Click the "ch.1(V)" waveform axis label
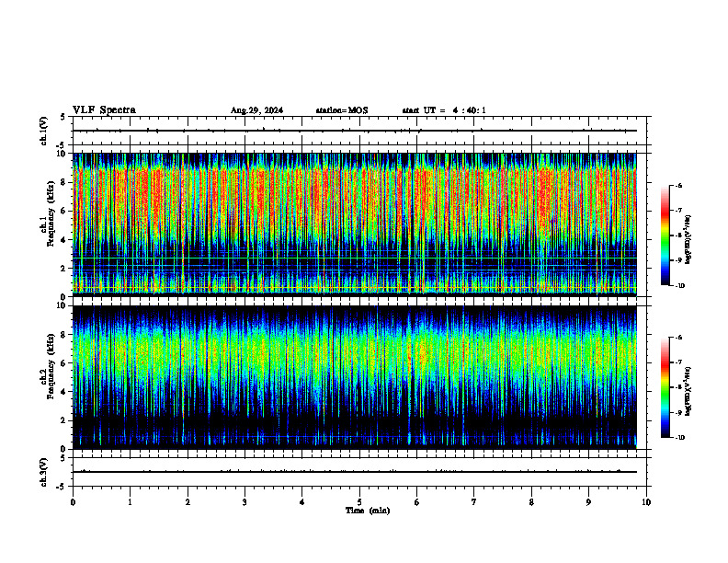Viewport: 728px width, 563px height. 44,131
